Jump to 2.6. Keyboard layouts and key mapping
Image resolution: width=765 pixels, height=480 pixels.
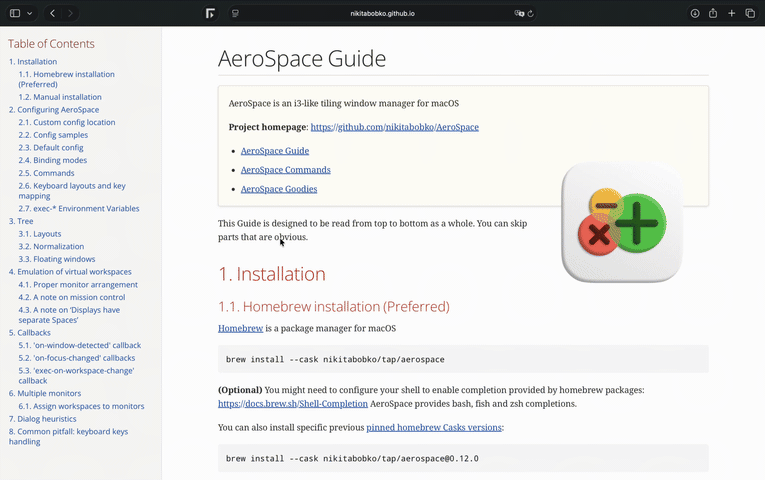pos(72,191)
